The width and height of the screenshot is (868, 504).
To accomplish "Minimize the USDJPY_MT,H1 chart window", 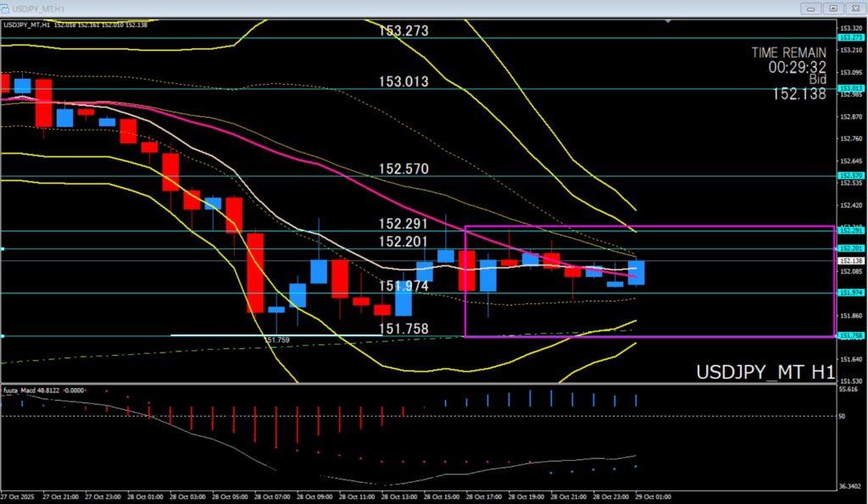I will [812, 8].
